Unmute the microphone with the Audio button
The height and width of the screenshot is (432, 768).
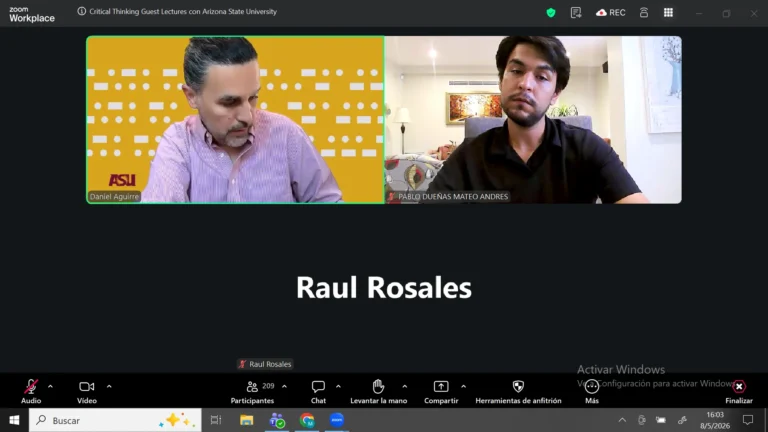click(31, 392)
